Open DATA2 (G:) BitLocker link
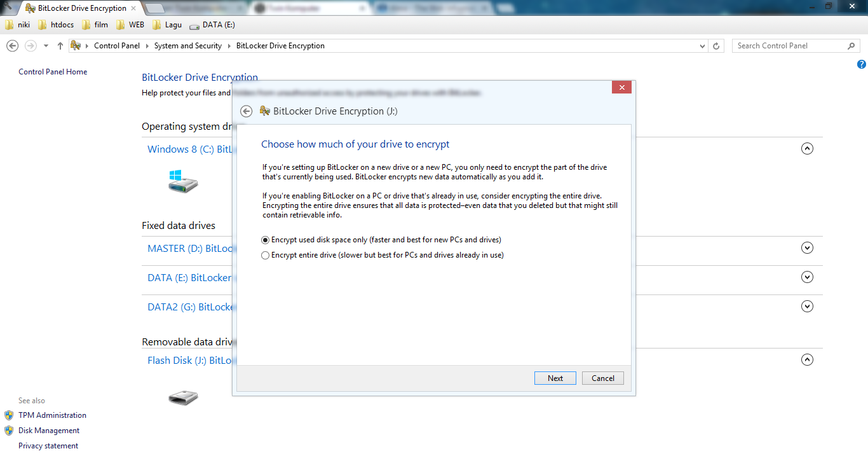The height and width of the screenshot is (463, 868). coord(190,307)
